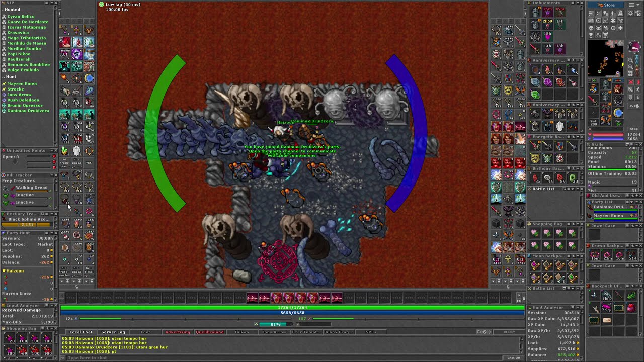Select Walking Dread in Kill Tracker

(x=32, y=188)
